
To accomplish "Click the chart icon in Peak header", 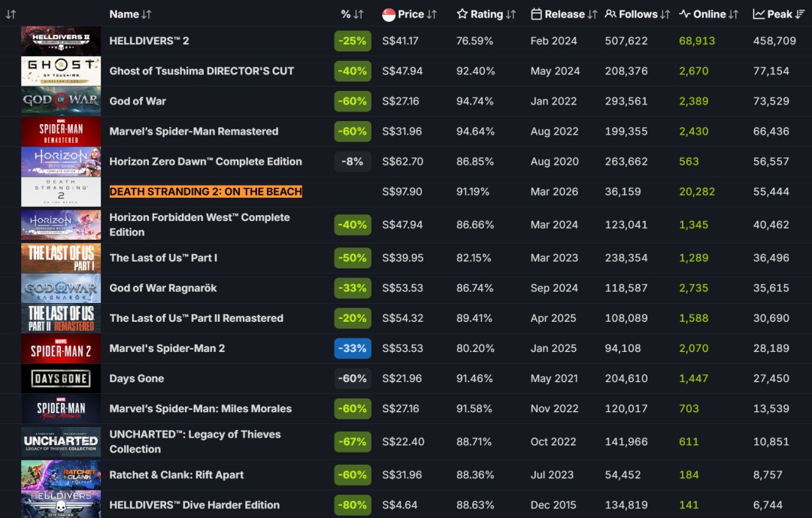I will pos(759,14).
